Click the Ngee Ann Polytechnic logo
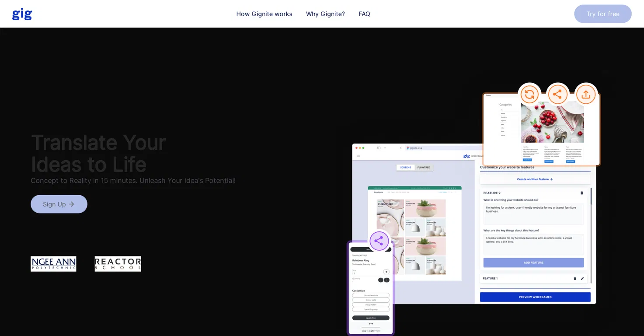The image size is (644, 336). pyautogui.click(x=53, y=264)
